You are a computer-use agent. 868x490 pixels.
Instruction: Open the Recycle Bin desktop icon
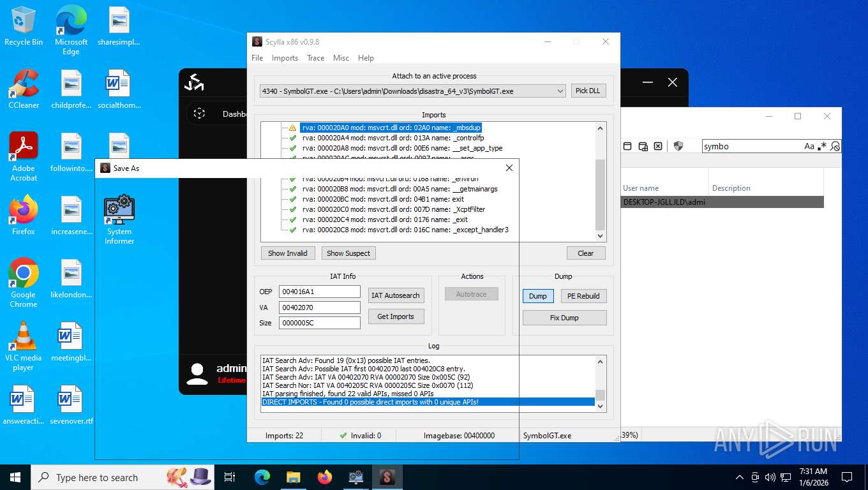[x=24, y=27]
